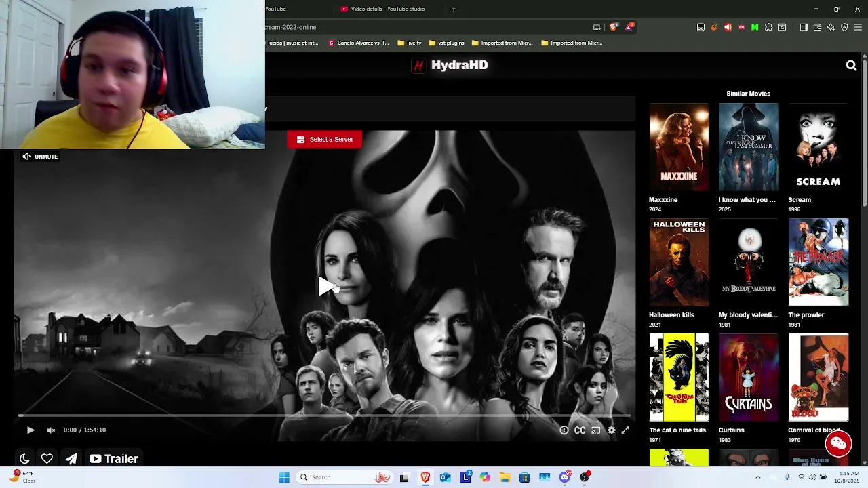The image size is (868, 488).
Task: Switch to Video details YouTube Studio tab
Action: (x=388, y=9)
